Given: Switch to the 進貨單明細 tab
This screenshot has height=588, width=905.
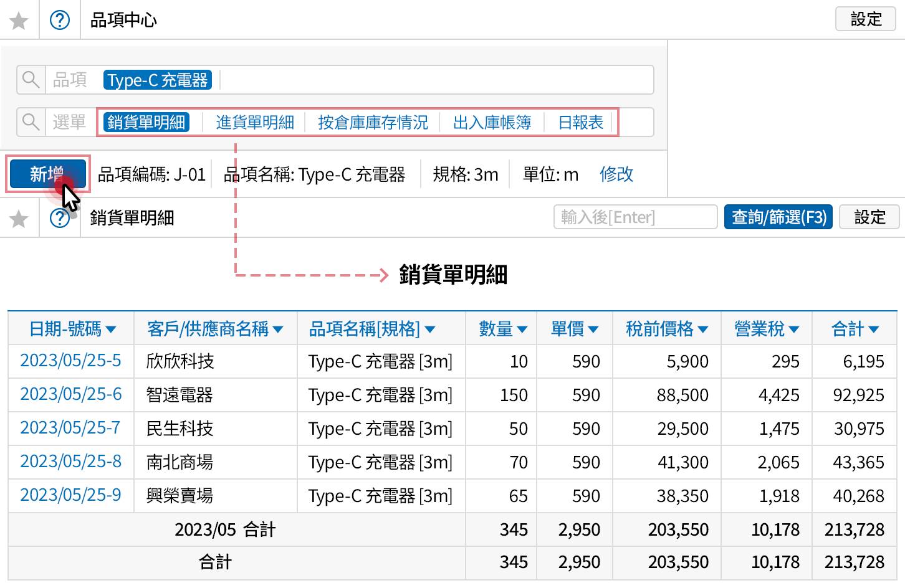Looking at the screenshot, I should click(254, 122).
